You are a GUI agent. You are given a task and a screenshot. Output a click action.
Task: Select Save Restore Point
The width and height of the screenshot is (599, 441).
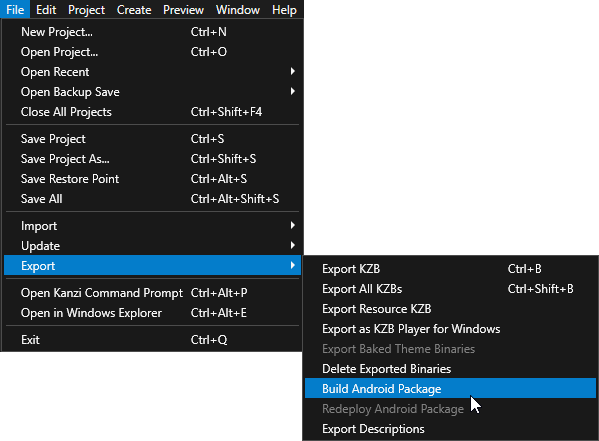tap(152, 178)
